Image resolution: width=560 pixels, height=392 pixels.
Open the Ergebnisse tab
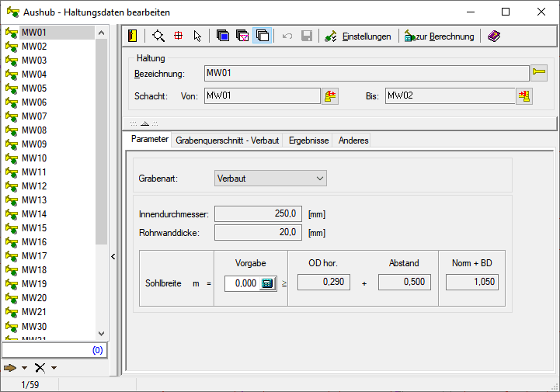click(x=309, y=140)
